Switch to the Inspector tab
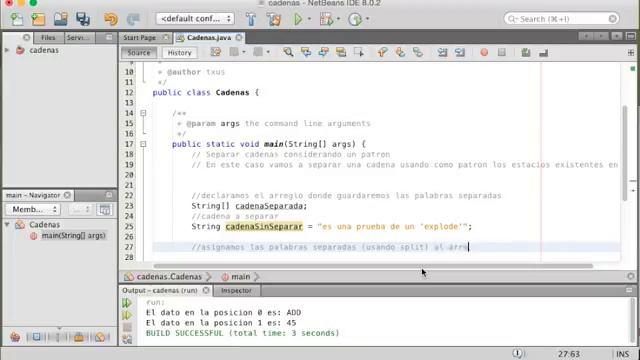Screen dimensions: 640x360 pyautogui.click(x=236, y=291)
